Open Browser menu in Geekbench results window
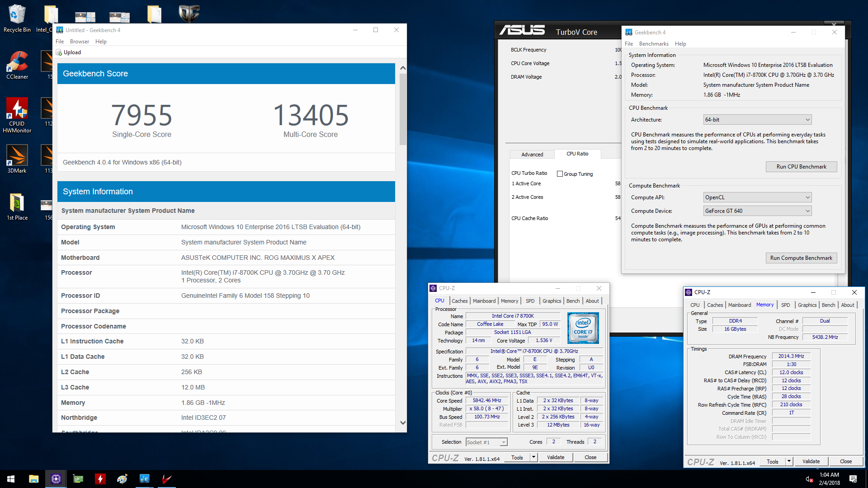The image size is (868, 488). point(80,42)
